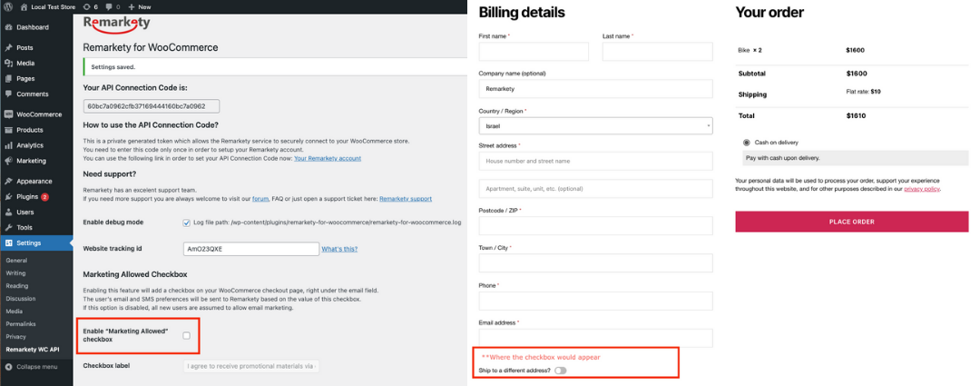Visit the Local Test Store site link
Screen dimensions: 980x386
click(48, 7)
